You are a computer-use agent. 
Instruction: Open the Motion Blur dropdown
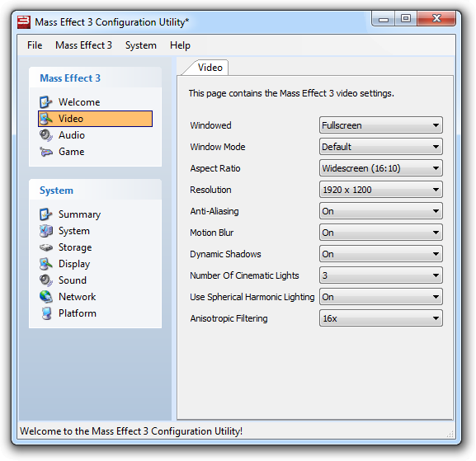pyautogui.click(x=380, y=233)
